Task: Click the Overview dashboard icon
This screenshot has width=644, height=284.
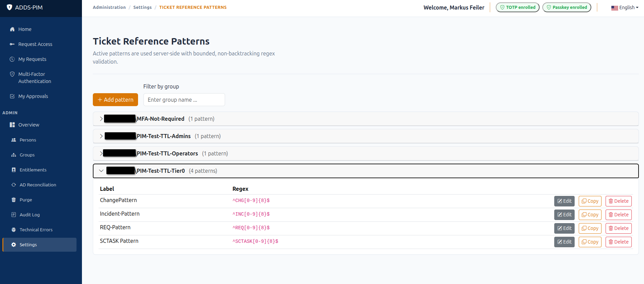Action: click(x=12, y=125)
